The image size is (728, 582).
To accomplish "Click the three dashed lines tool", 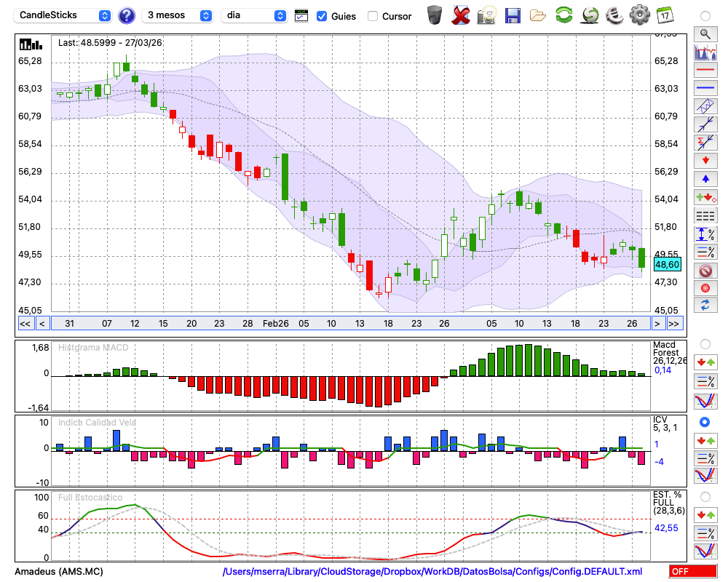I will point(705,216).
